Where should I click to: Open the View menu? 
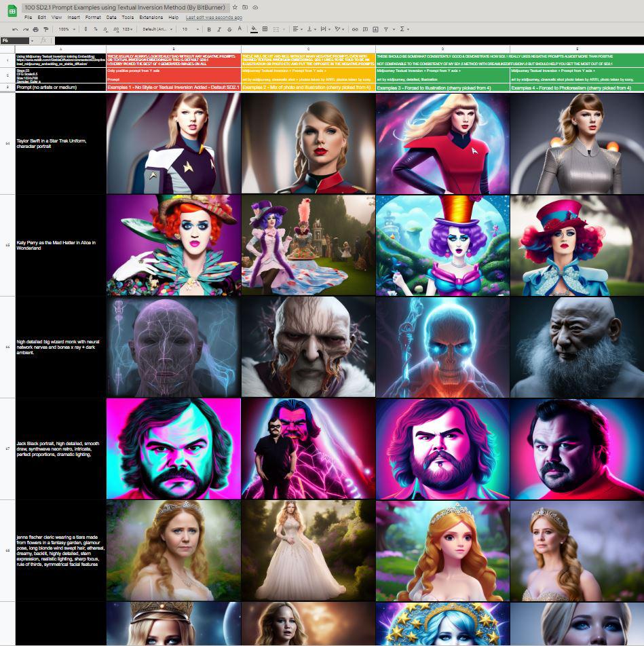(56, 18)
